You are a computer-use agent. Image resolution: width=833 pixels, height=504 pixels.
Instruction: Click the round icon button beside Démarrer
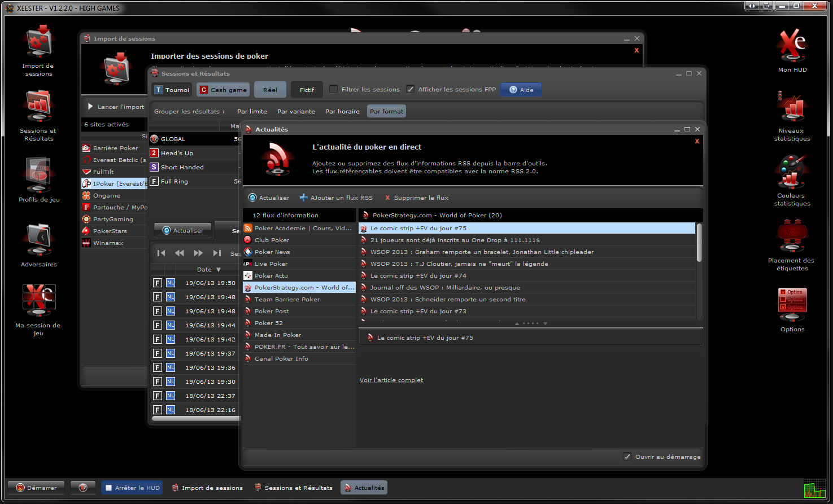point(83,488)
